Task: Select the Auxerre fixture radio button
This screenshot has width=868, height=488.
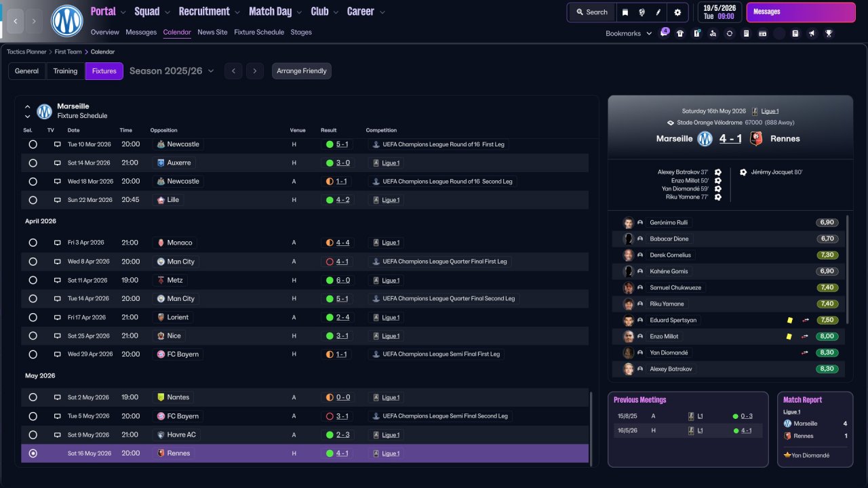Action: point(33,163)
